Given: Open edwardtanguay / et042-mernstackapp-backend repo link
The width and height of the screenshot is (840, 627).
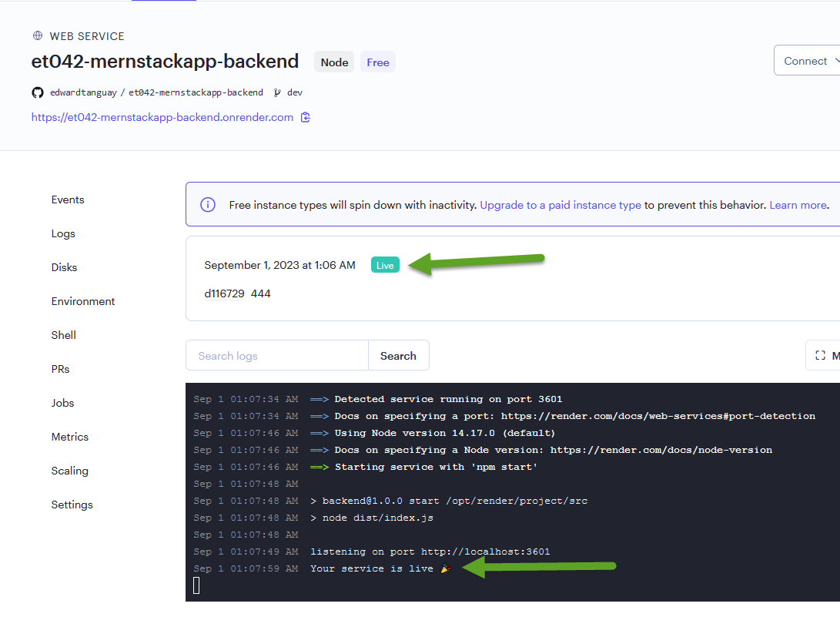Looking at the screenshot, I should [x=156, y=92].
